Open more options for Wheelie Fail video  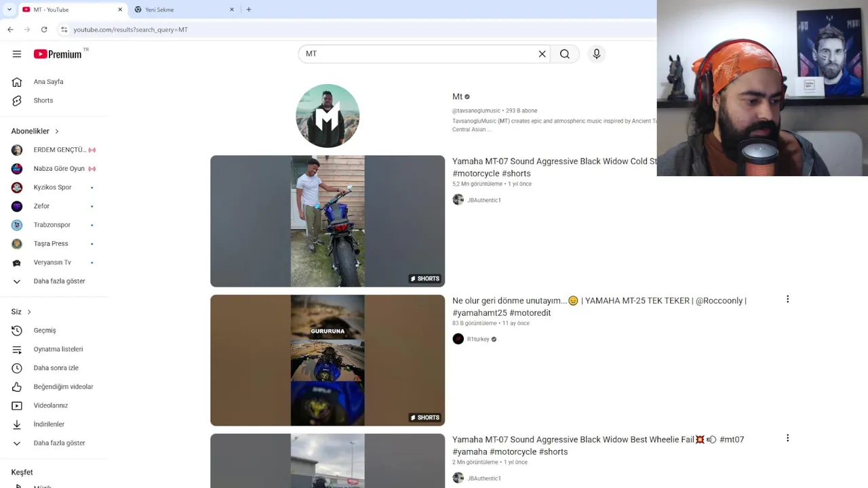(x=787, y=438)
